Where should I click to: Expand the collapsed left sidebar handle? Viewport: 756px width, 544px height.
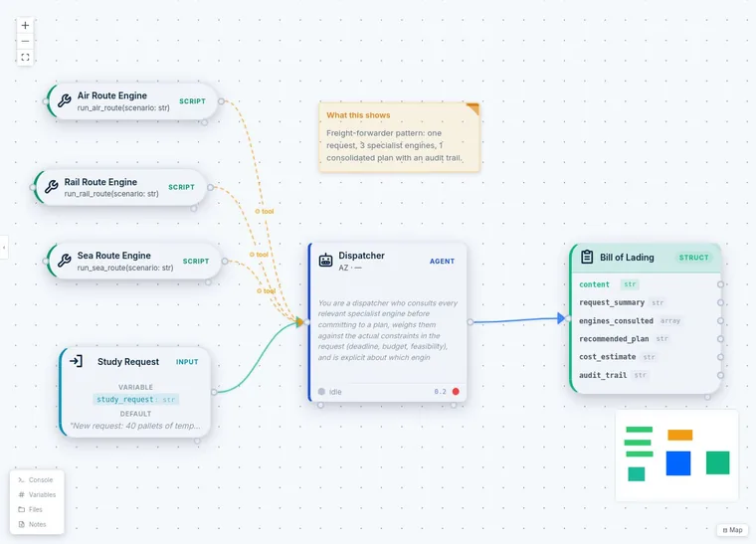coord(4,248)
